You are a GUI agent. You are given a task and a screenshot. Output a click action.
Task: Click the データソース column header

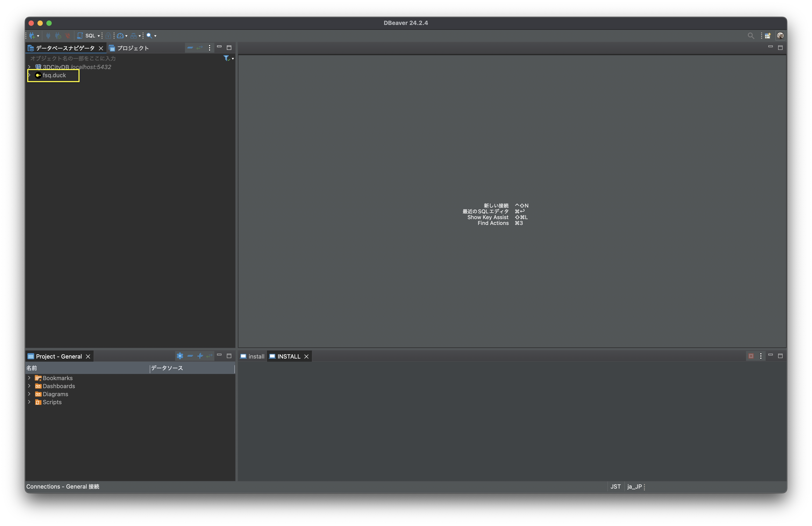point(167,368)
